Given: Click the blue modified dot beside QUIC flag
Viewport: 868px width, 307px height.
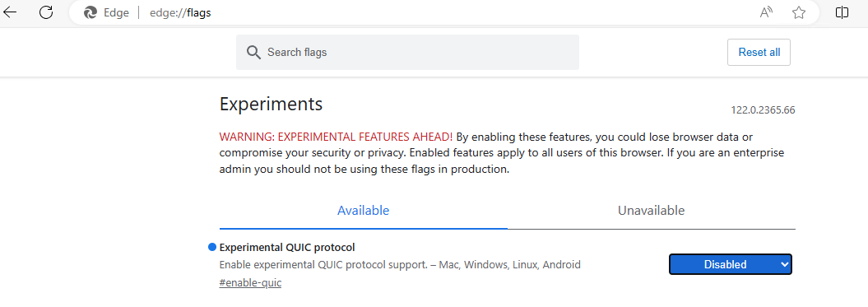Looking at the screenshot, I should pyautogui.click(x=212, y=247).
